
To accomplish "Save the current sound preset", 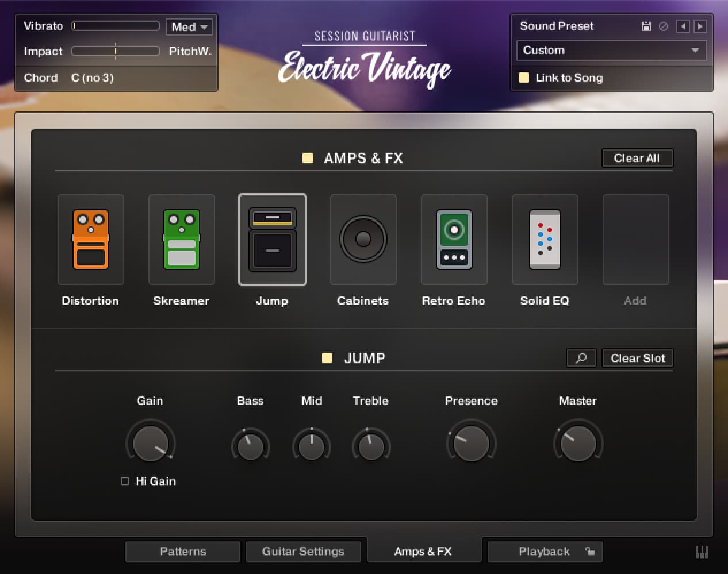I will click(645, 26).
